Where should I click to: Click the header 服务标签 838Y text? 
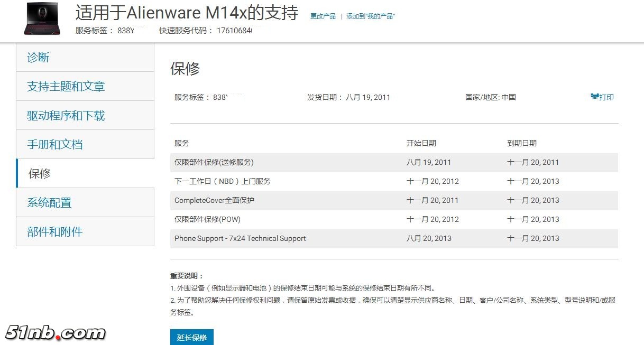[x=105, y=31]
